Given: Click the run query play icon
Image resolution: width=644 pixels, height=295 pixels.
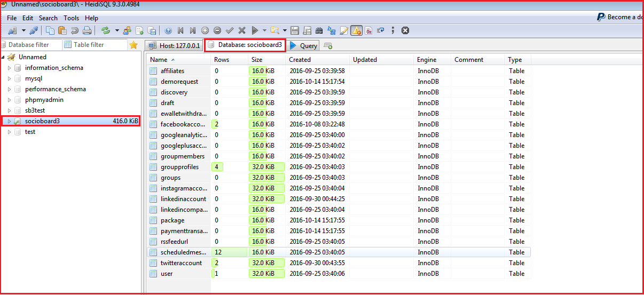Looking at the screenshot, I should pos(255,30).
